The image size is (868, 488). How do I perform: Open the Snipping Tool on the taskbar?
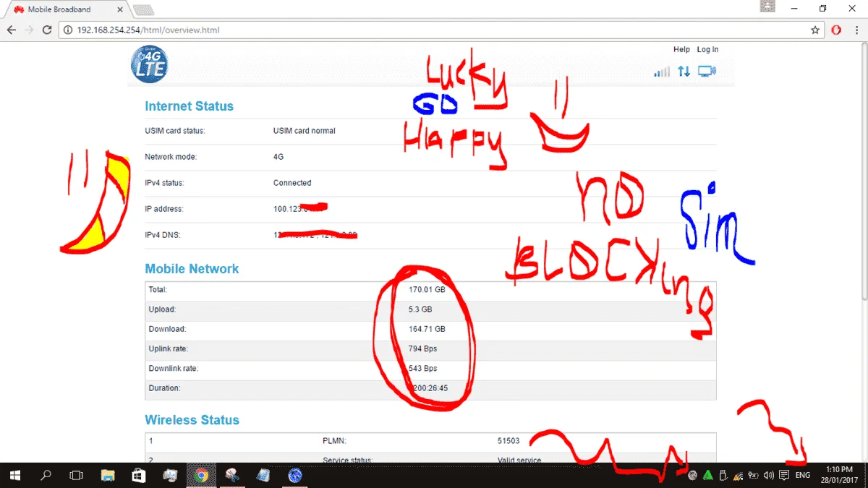coord(233,475)
